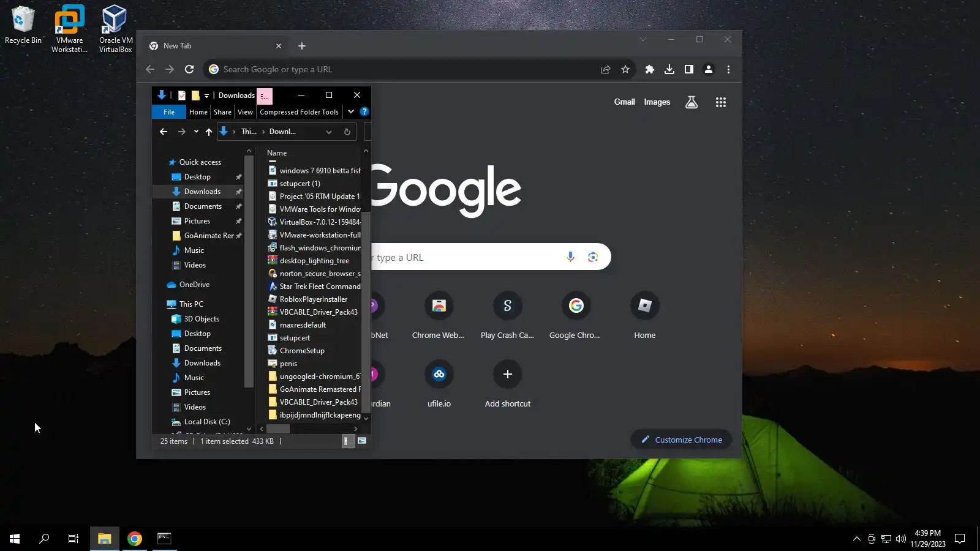Switch to details view in Explorer
Viewport: 980px width, 551px height.
click(347, 441)
